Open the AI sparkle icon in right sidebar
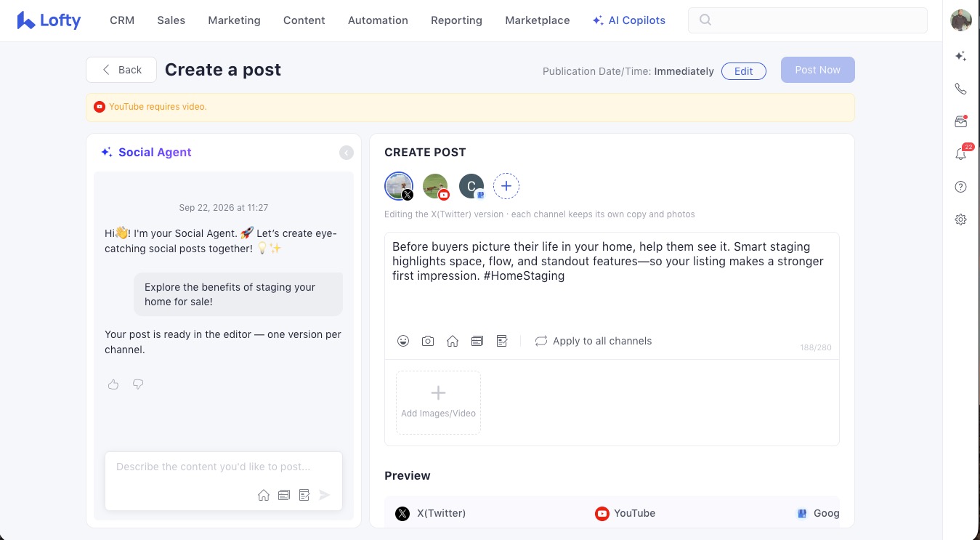 (960, 56)
